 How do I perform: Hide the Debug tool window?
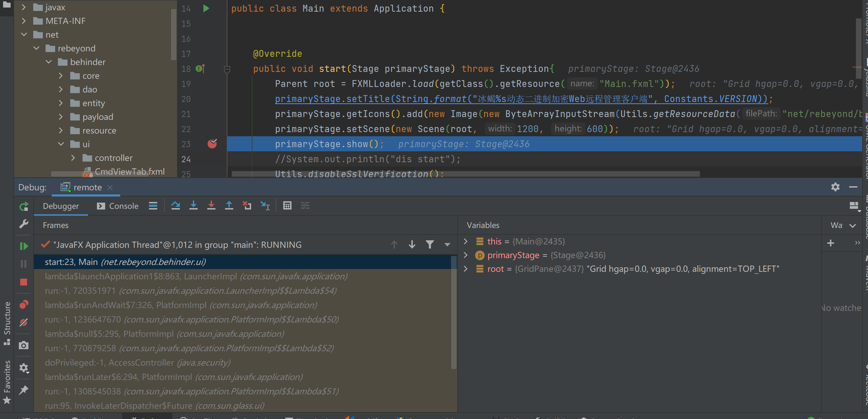click(x=853, y=187)
